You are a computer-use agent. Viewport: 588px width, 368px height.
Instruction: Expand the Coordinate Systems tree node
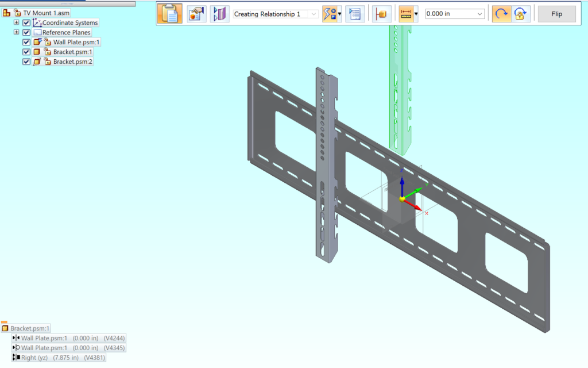point(17,22)
